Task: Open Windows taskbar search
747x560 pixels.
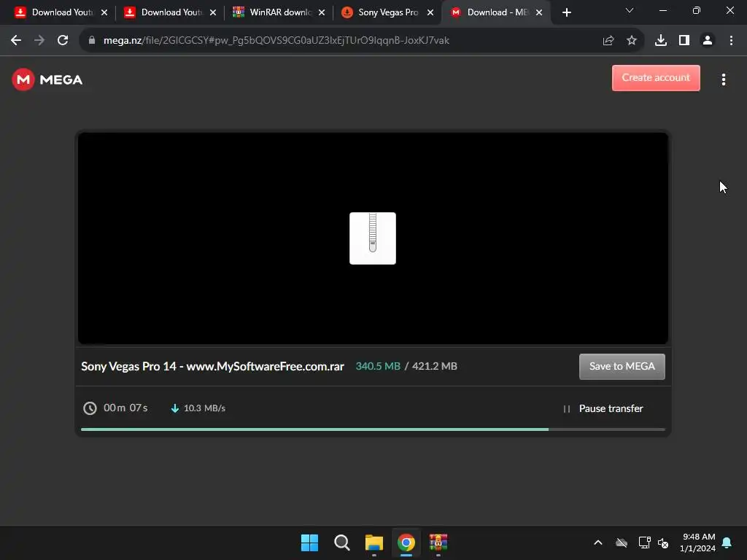Action: (x=341, y=542)
